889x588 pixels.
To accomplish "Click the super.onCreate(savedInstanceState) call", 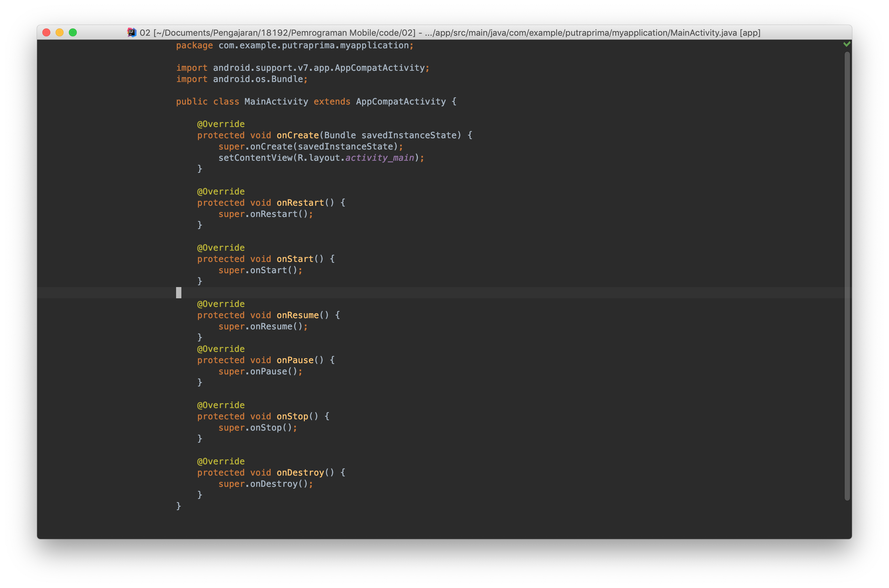I will click(311, 147).
